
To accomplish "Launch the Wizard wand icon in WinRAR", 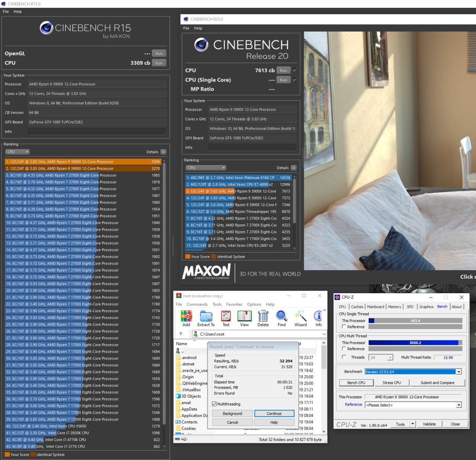I will pyautogui.click(x=300, y=316).
